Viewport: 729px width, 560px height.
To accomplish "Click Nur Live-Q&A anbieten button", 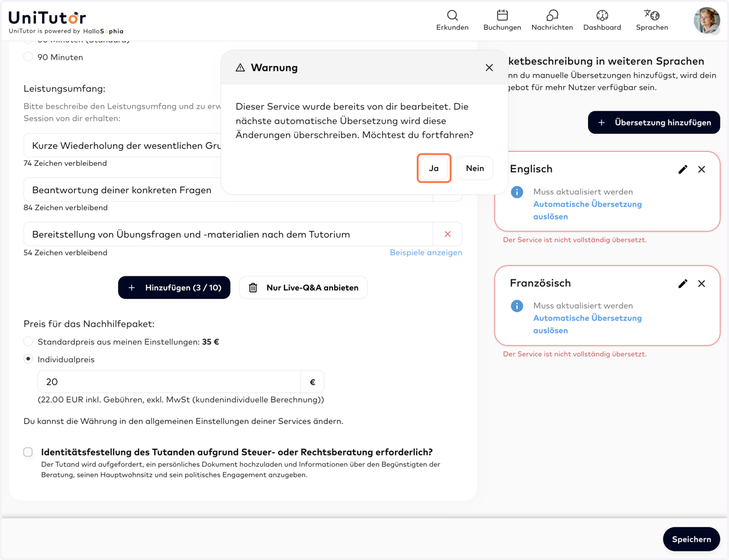I will coord(303,288).
